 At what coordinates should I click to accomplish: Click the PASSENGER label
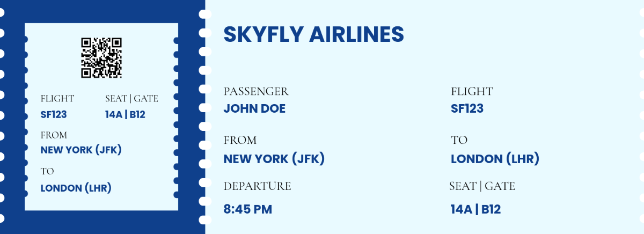tap(256, 92)
